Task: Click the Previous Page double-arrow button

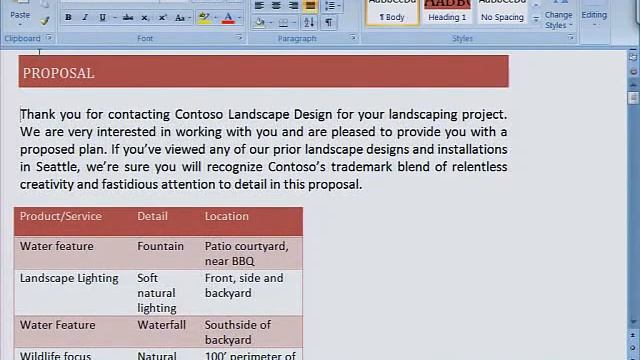Action: pyautogui.click(x=633, y=336)
